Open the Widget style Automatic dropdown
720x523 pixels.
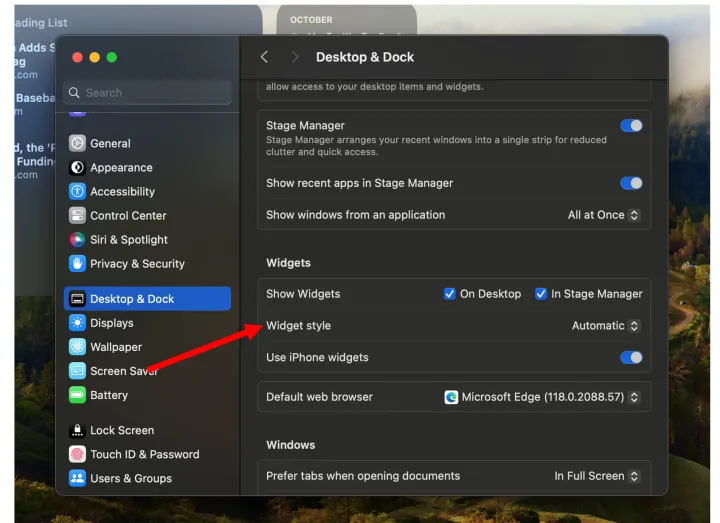pyautogui.click(x=605, y=326)
